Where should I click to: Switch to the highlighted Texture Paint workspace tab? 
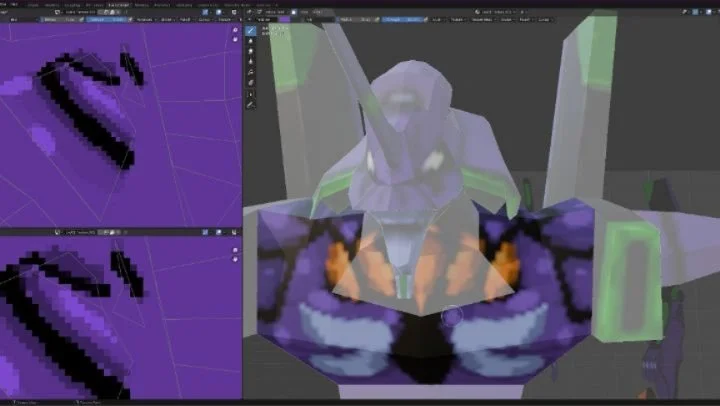[x=118, y=5]
